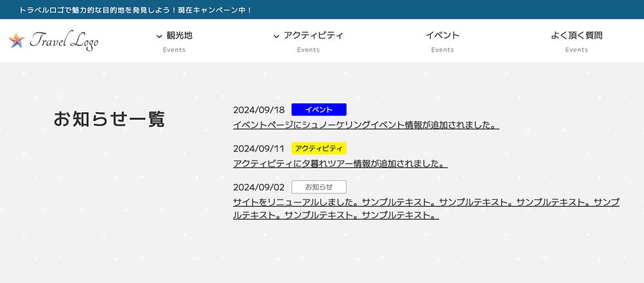Open the 夕暮れツアー情報 news link
This screenshot has width=644, height=283.
pos(340,164)
